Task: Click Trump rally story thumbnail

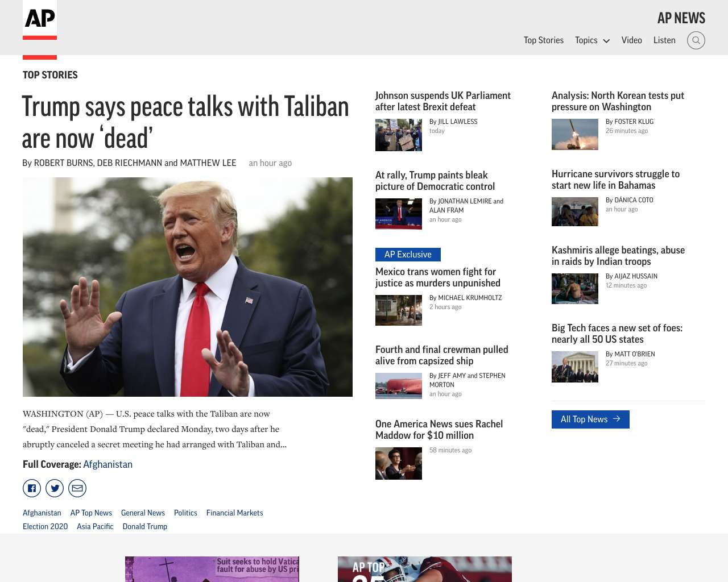Action: (399, 214)
